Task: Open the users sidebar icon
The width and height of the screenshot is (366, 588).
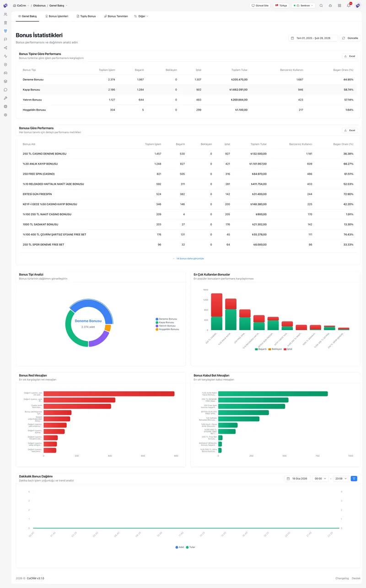Action: click(5, 14)
